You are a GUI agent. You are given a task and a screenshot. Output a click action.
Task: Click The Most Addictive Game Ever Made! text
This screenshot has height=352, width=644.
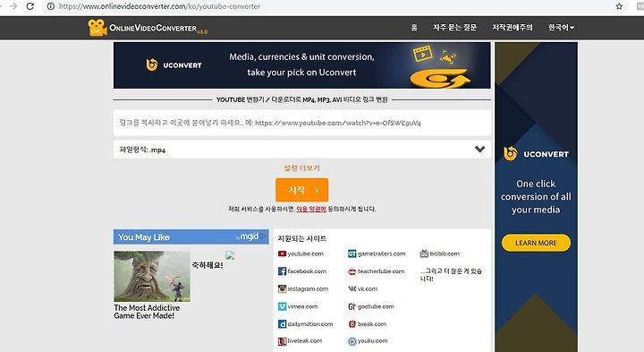(147, 312)
